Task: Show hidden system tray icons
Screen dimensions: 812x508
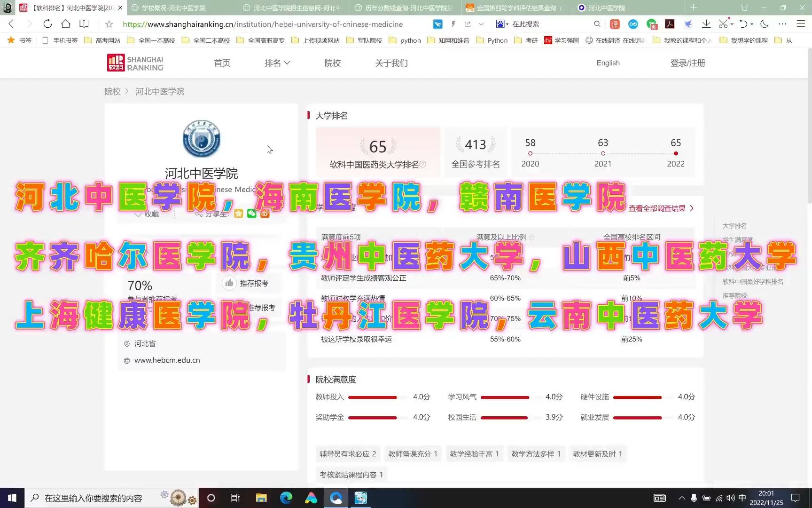Action: pyautogui.click(x=681, y=498)
